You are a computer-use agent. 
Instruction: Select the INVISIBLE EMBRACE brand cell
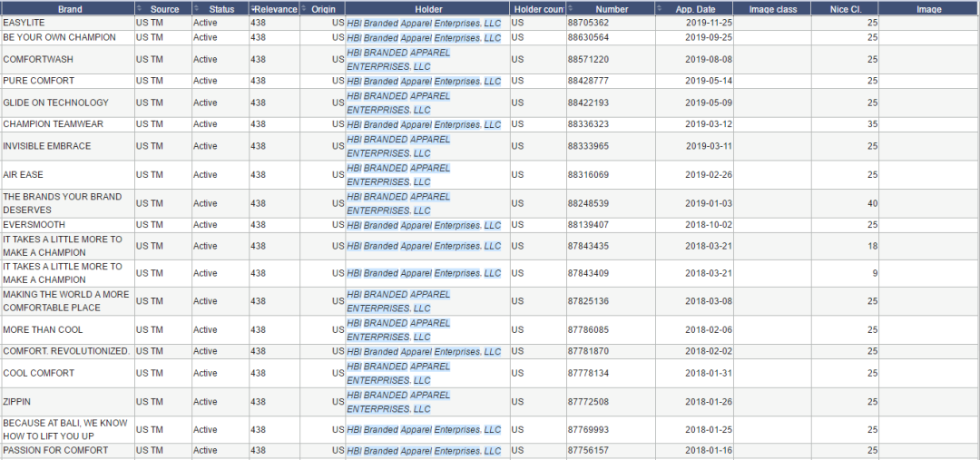67,146
